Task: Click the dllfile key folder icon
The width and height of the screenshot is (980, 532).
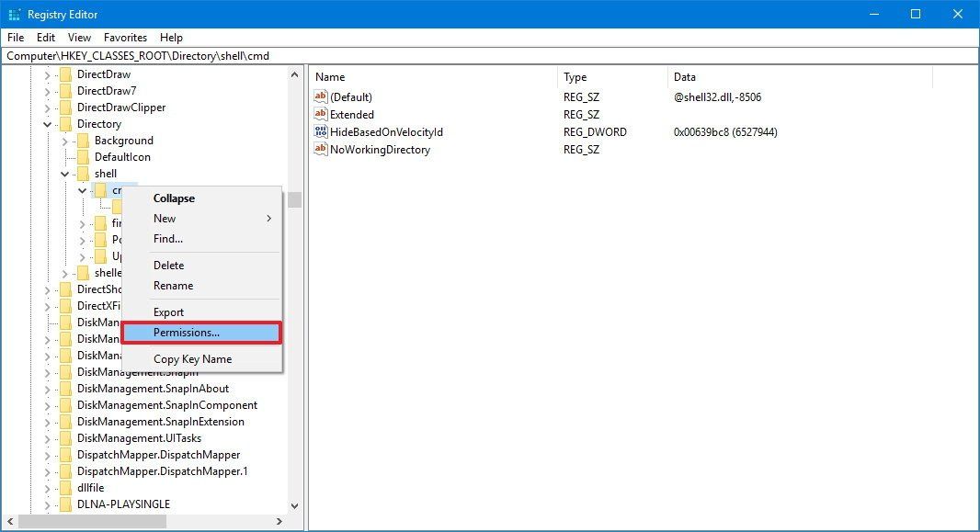Action: point(67,487)
